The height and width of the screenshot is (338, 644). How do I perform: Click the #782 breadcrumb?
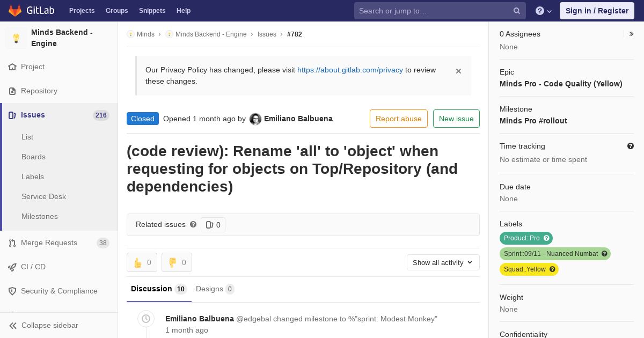[x=295, y=34]
